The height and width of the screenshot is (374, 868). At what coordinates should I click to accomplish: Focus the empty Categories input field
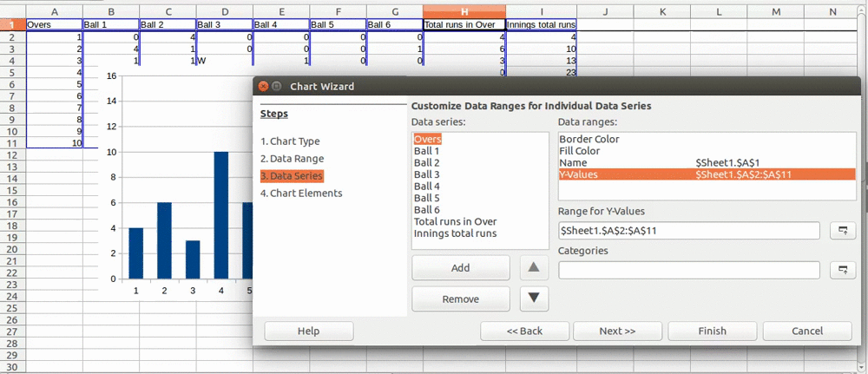point(688,271)
